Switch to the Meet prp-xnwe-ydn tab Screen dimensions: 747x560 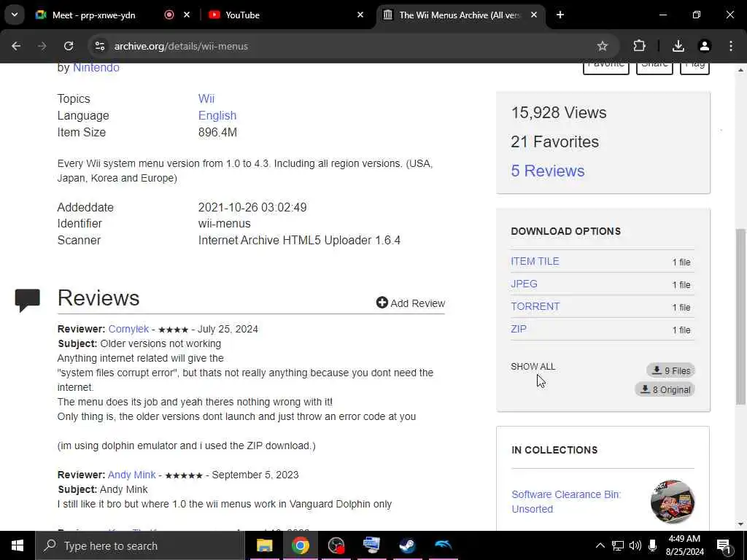click(94, 15)
